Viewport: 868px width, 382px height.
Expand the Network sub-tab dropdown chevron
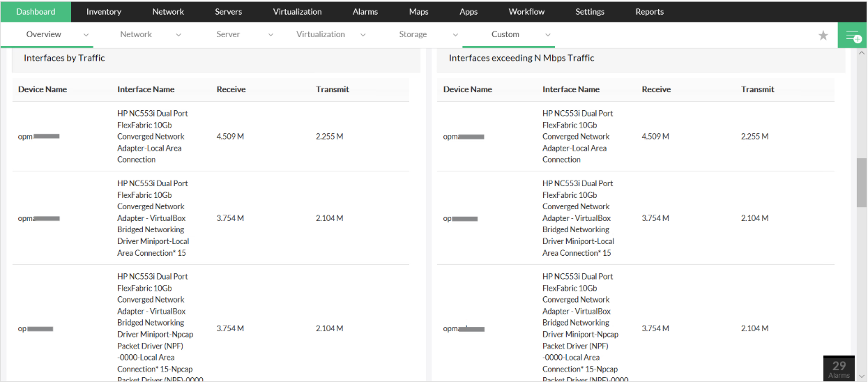(x=178, y=35)
